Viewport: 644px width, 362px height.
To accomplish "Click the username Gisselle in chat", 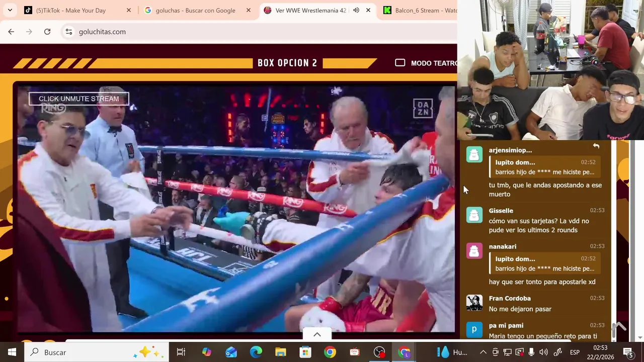I will 501,211.
